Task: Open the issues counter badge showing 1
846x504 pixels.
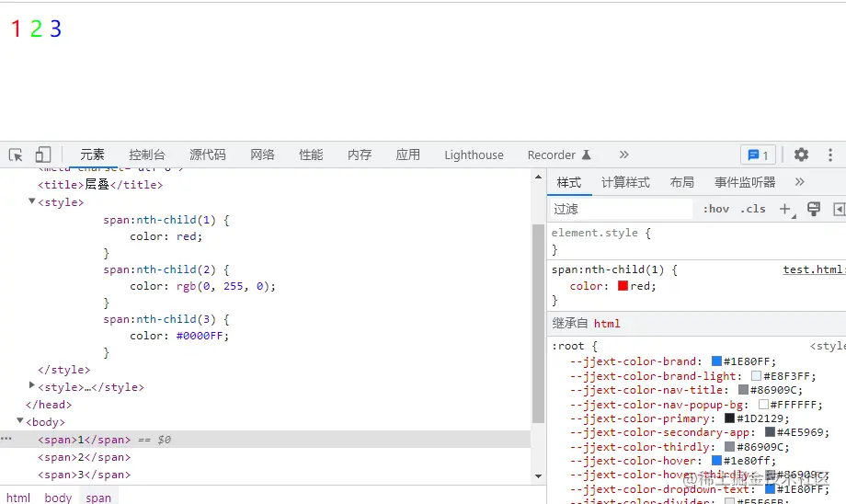Action: [758, 155]
